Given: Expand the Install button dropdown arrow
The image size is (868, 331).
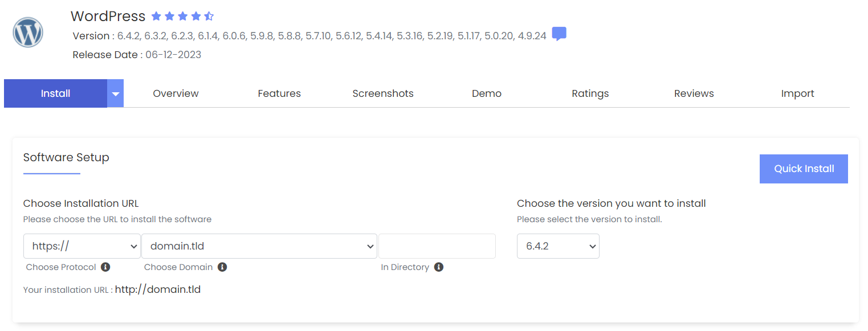Looking at the screenshot, I should coord(115,93).
